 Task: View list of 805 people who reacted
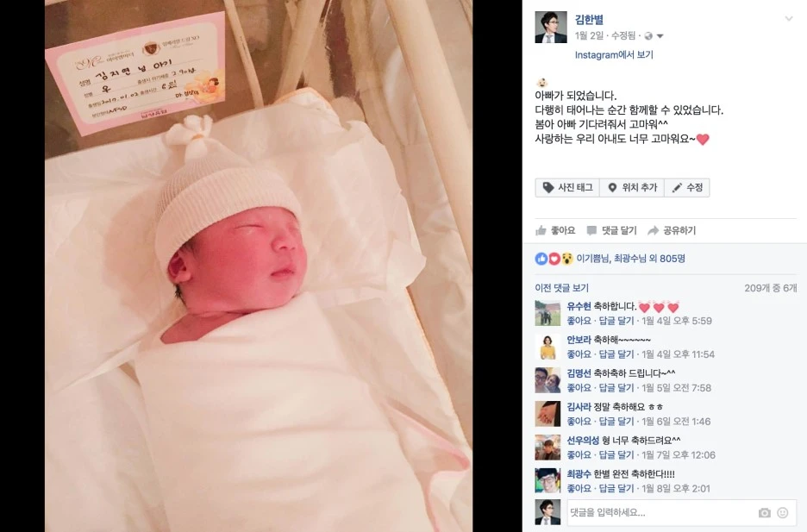point(631,259)
